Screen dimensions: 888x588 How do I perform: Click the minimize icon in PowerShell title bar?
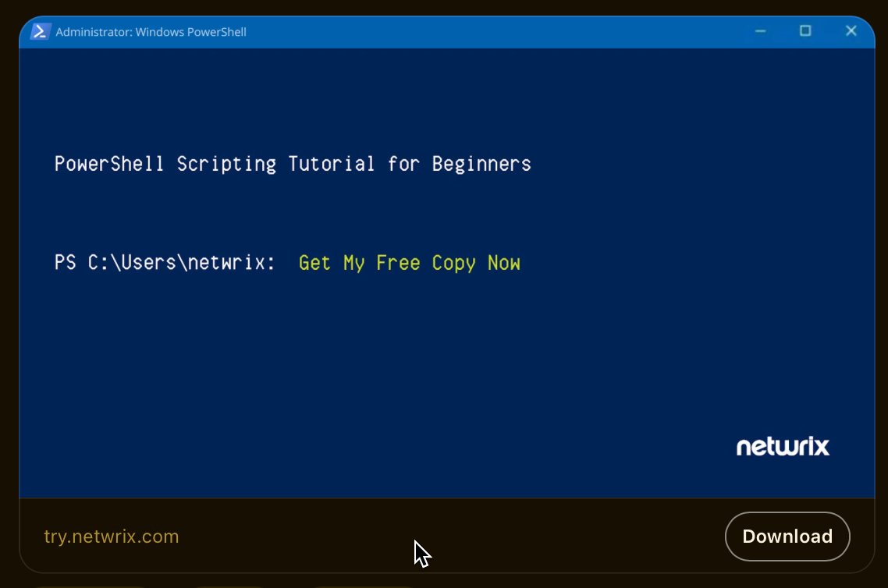pyautogui.click(x=761, y=31)
